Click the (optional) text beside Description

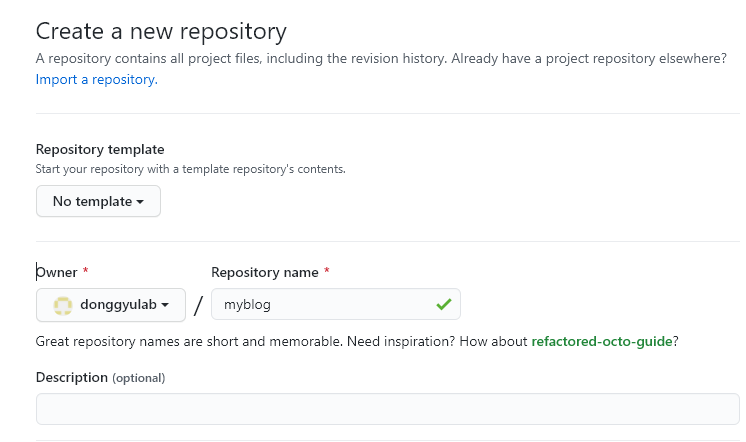click(138, 378)
